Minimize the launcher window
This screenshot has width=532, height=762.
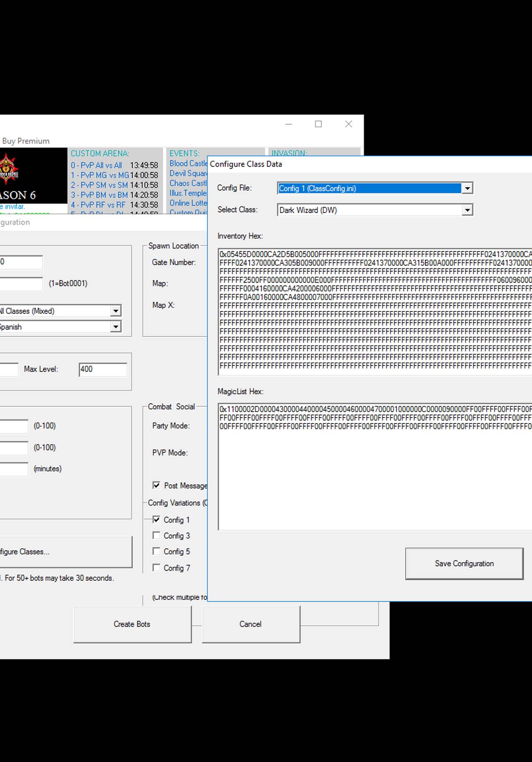click(x=289, y=124)
